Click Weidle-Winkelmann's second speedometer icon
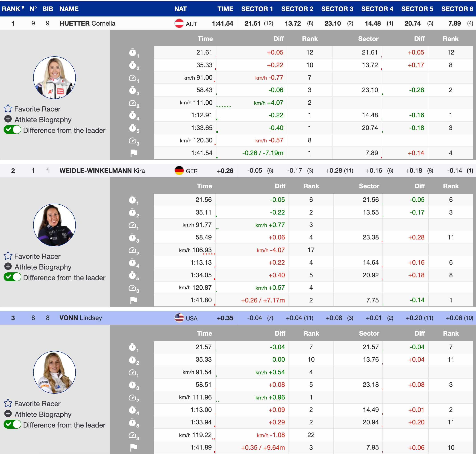Image resolution: width=476 pixels, height=454 pixels. click(x=133, y=250)
